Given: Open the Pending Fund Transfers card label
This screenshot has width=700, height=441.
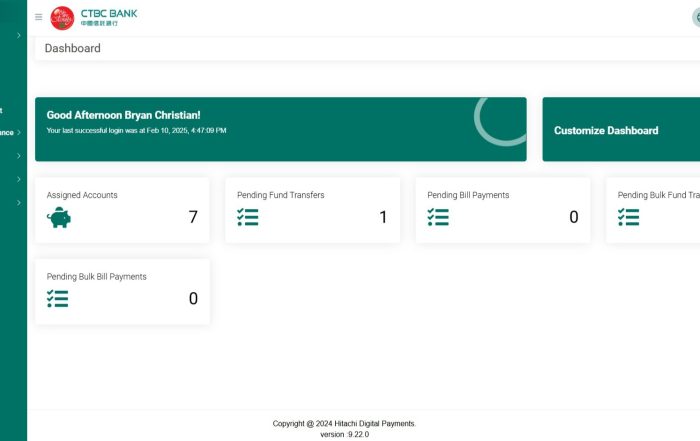Looking at the screenshot, I should (280, 195).
